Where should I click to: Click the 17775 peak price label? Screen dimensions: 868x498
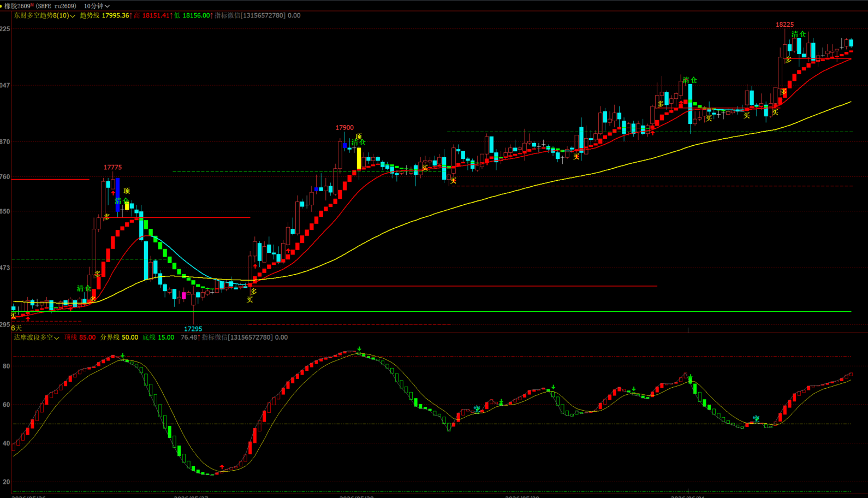(x=113, y=168)
